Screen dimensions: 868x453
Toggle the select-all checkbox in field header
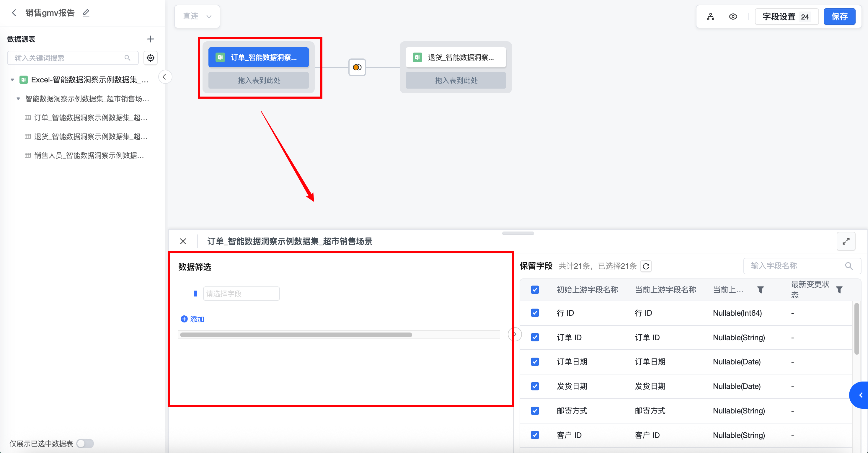[535, 289]
